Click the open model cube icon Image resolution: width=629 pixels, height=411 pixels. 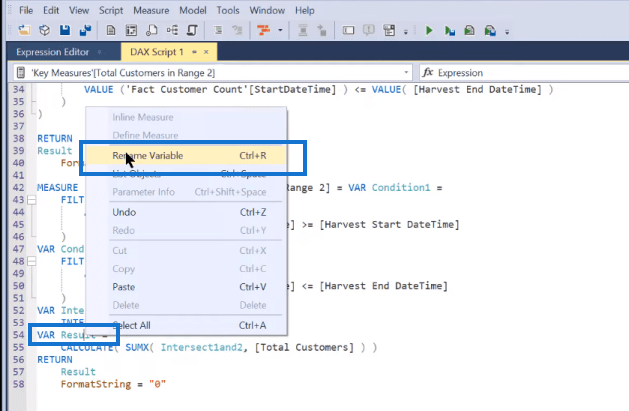(x=45, y=30)
